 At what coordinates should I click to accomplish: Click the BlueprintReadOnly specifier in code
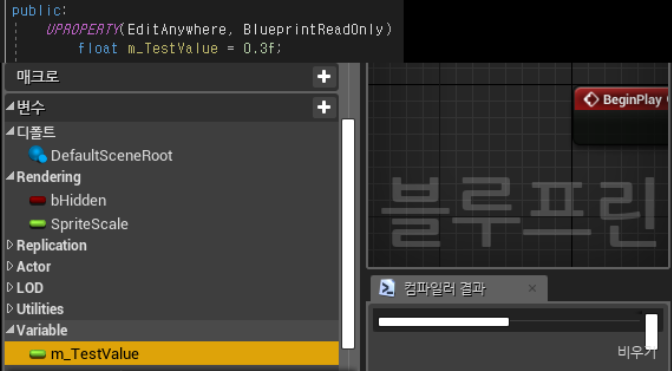click(313, 29)
